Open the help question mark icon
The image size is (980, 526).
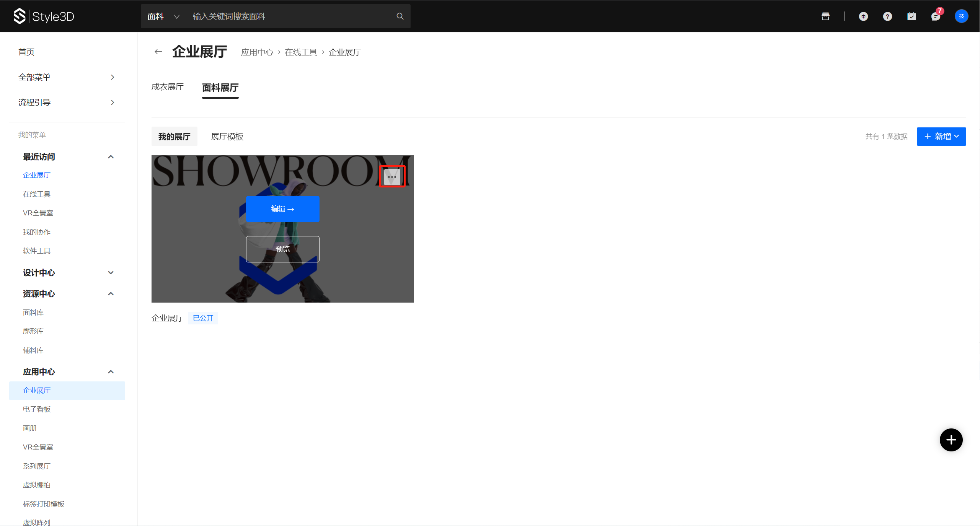click(x=887, y=16)
